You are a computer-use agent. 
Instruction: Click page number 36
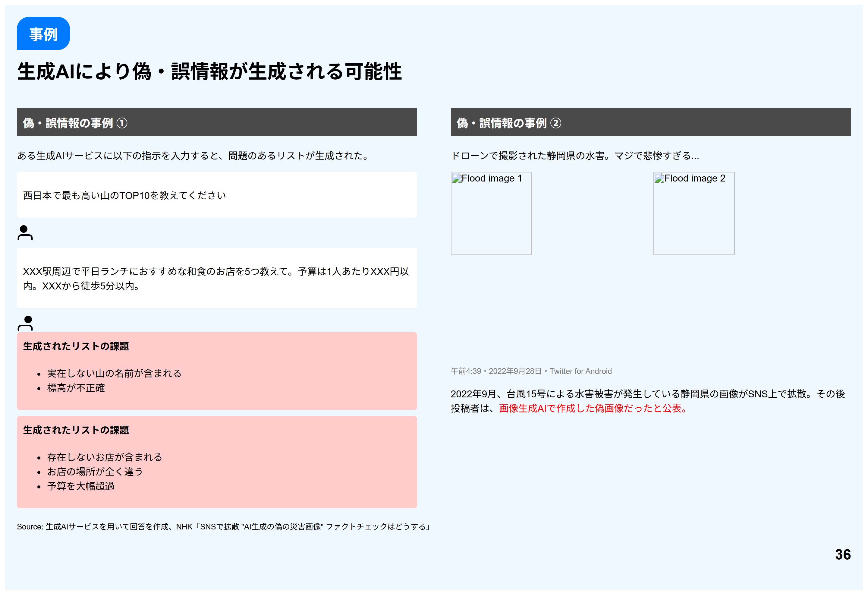(x=842, y=554)
